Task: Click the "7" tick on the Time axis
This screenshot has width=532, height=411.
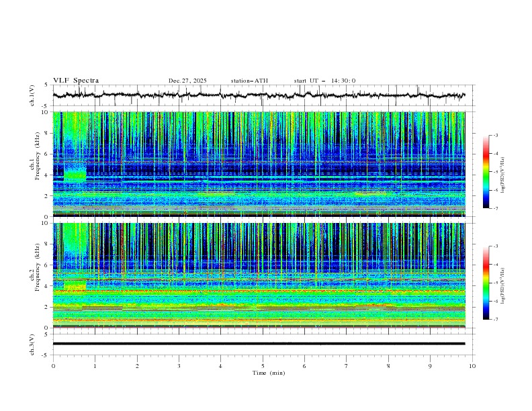Action: point(347,366)
